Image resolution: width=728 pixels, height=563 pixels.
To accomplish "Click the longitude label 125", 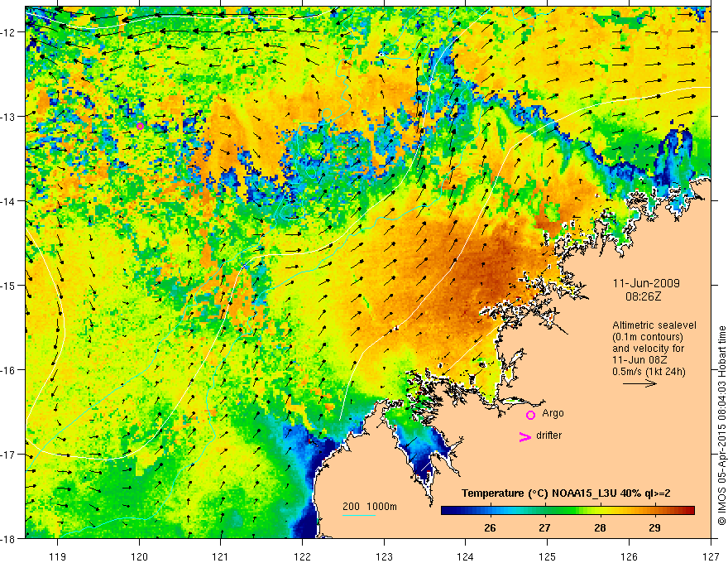I will (x=548, y=556).
